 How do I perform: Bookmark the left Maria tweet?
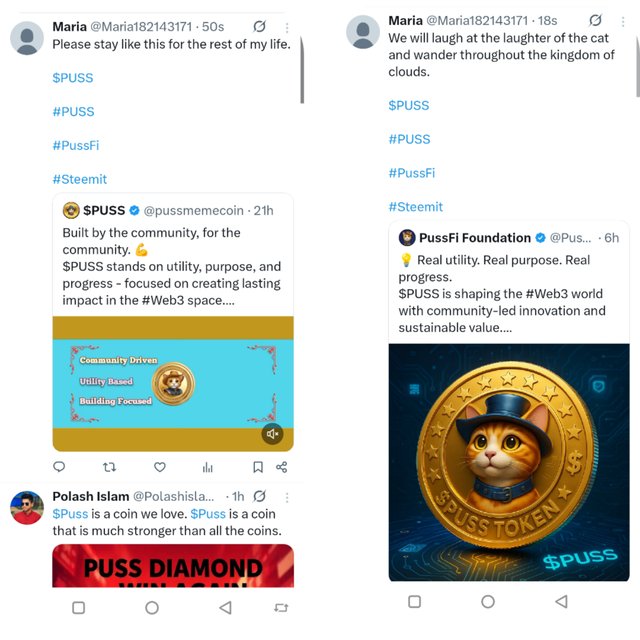(x=258, y=467)
